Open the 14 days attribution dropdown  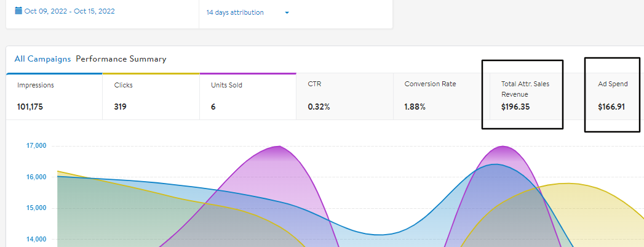point(248,12)
